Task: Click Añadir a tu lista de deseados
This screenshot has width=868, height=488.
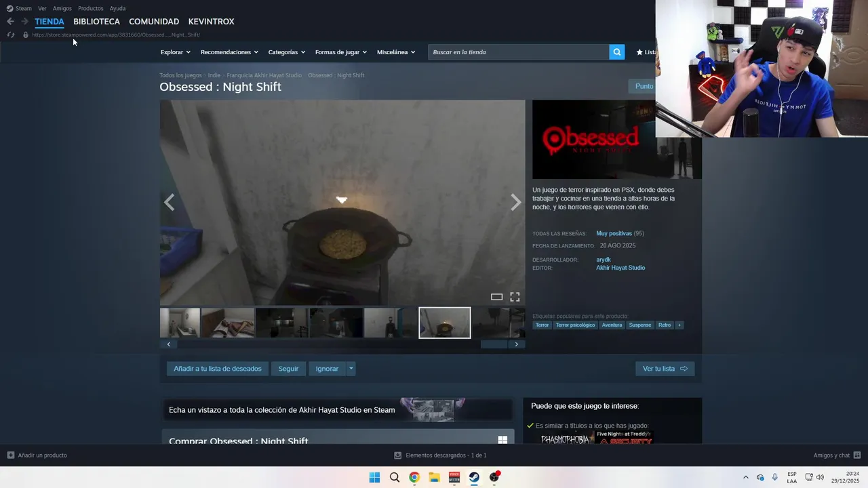Action: [218, 369]
